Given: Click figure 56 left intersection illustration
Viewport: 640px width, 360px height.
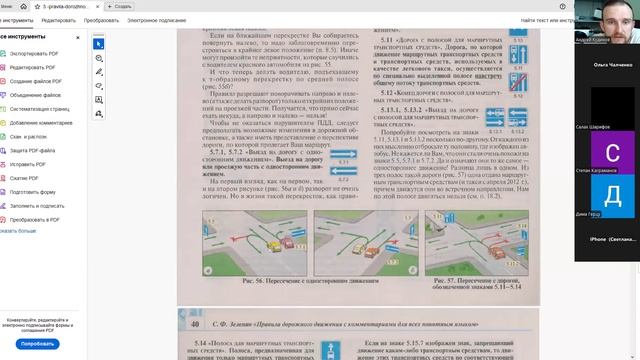Looking at the screenshot, I should pos(255,243).
